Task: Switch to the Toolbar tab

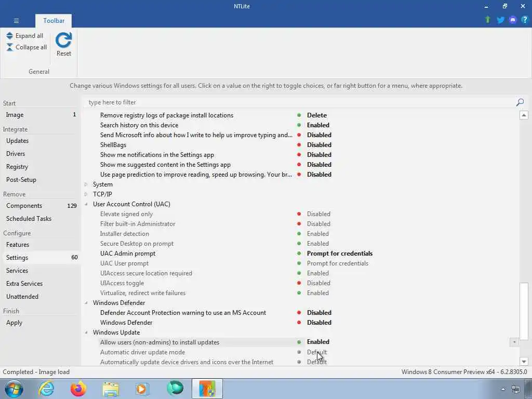Action: click(x=54, y=21)
